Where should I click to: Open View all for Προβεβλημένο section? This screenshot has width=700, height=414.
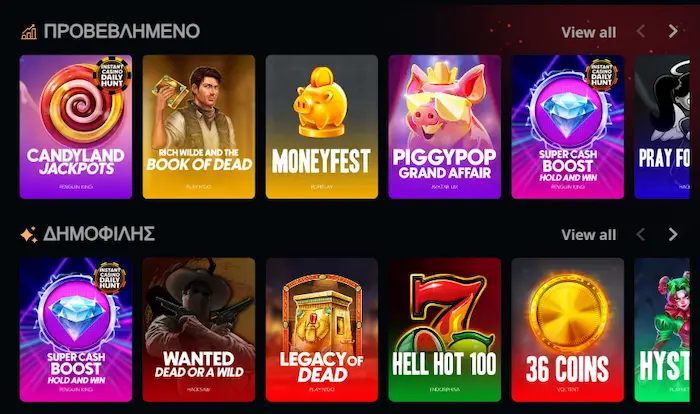coord(588,32)
